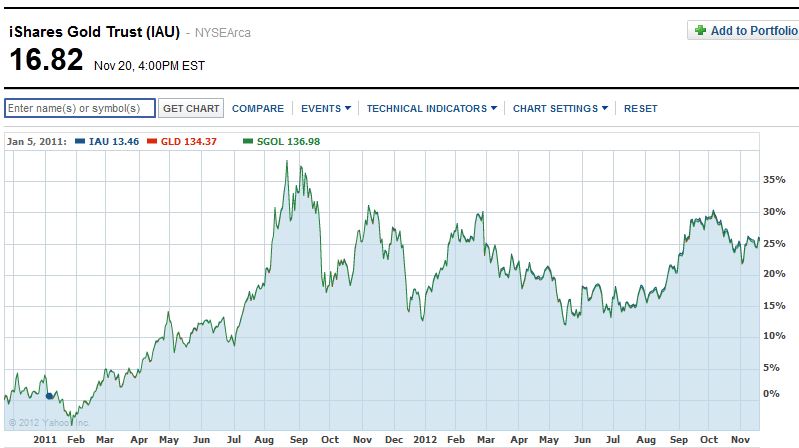This screenshot has height=448, width=799.
Task: Click the green SGOL legend swatch
Action: (248, 142)
